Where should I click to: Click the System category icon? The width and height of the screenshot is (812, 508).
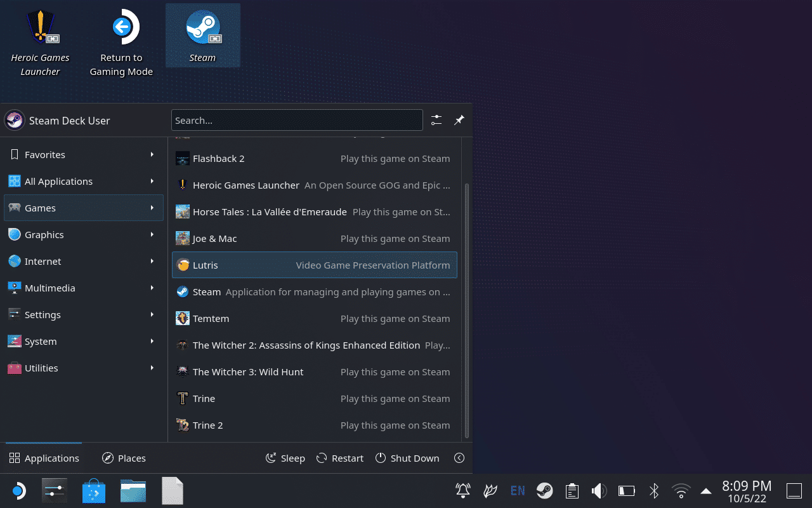15,341
